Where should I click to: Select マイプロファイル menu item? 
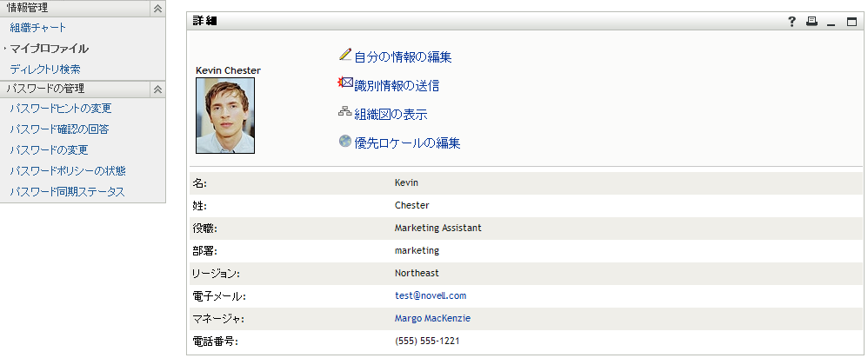click(50, 49)
